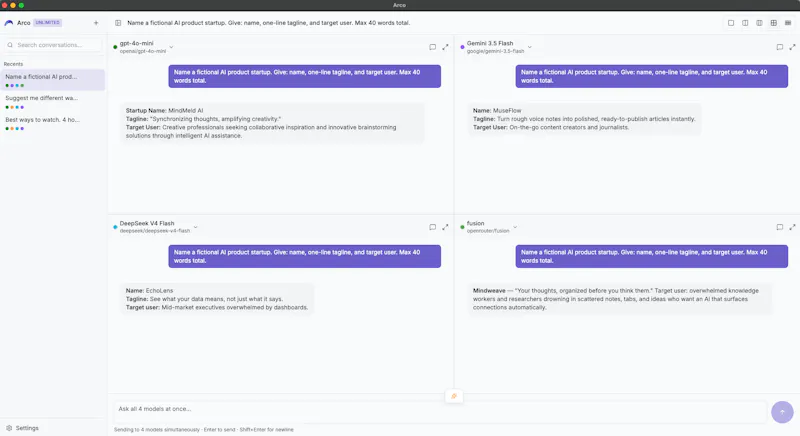Screen dimensions: 800x436
Task: Click the 'openrouter/fusion' model path
Action: pyautogui.click(x=488, y=231)
